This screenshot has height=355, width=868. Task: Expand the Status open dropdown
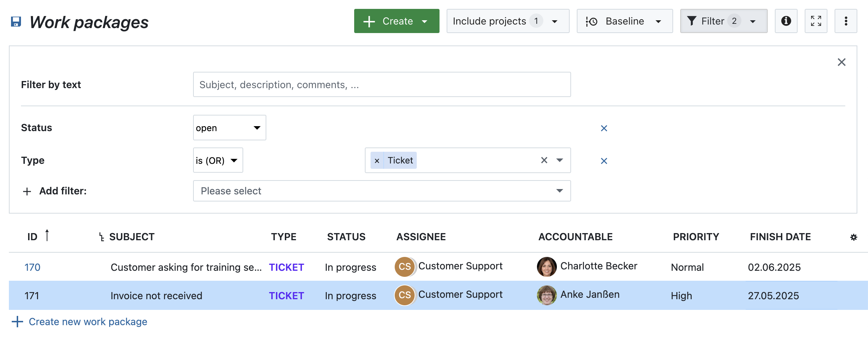pos(229,128)
